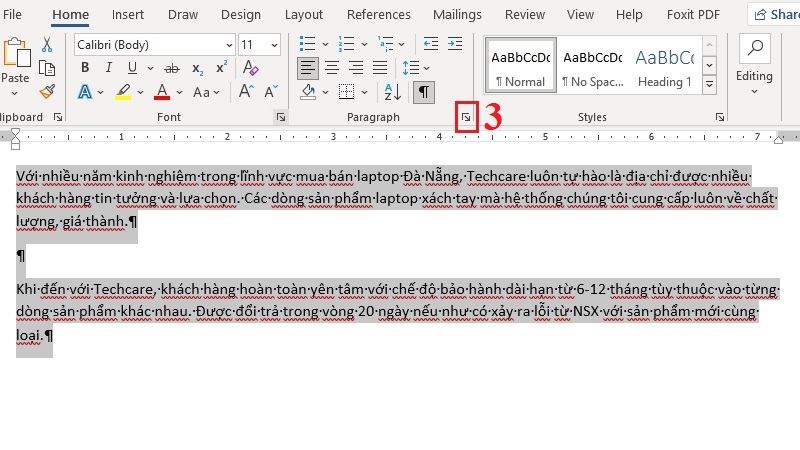800x450 pixels.
Task: Click the Multilevel list icon
Action: tap(386, 44)
